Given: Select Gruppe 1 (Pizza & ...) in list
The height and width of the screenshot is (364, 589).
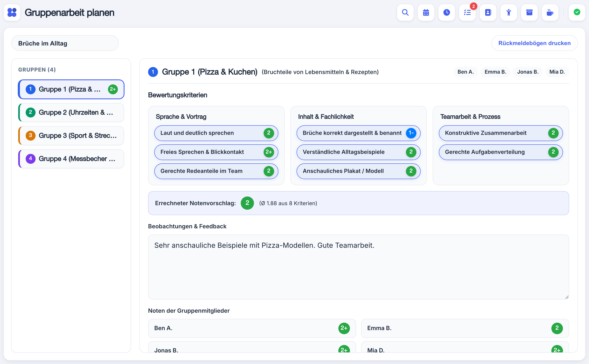Looking at the screenshot, I should (71, 89).
